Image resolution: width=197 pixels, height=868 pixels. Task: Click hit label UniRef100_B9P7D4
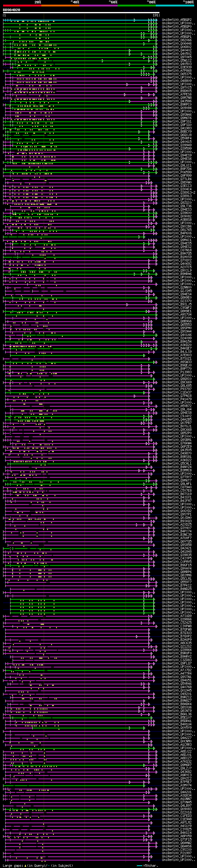(176, 169)
